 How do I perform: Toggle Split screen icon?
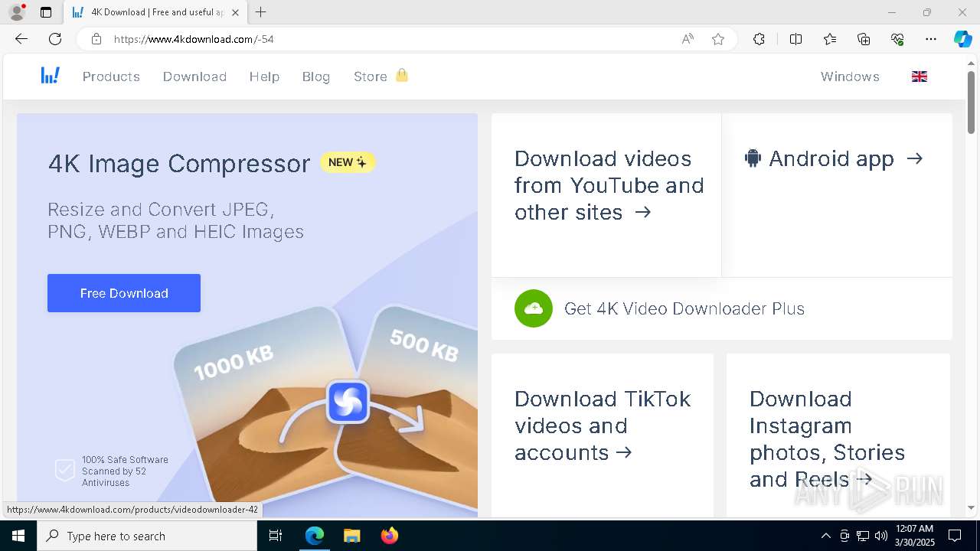pos(795,39)
